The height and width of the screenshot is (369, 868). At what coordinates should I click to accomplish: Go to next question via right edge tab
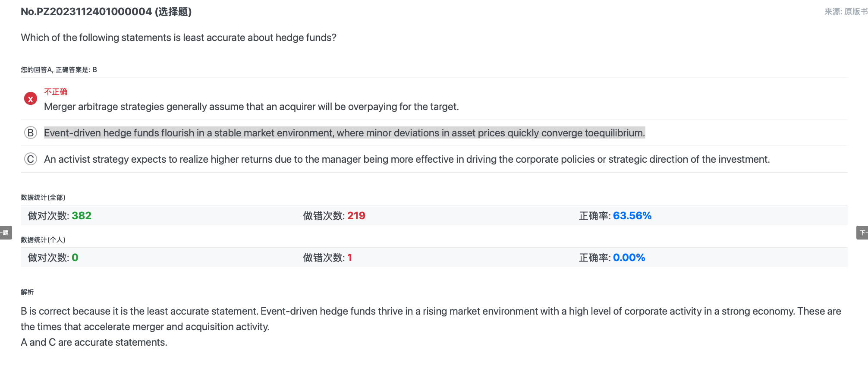862,233
